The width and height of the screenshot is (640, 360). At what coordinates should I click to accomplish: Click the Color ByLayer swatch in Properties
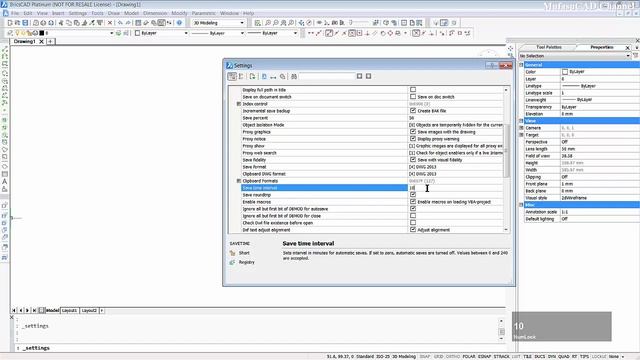click(565, 72)
